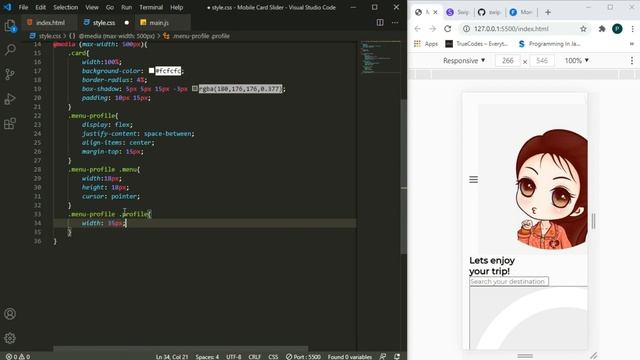Go forward in Chrome
640x360 pixels.
[432, 29]
